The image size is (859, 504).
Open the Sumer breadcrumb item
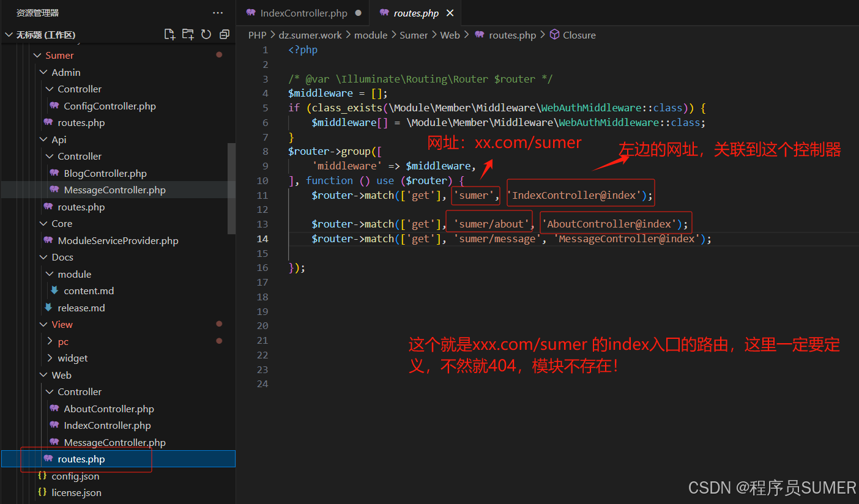point(414,35)
